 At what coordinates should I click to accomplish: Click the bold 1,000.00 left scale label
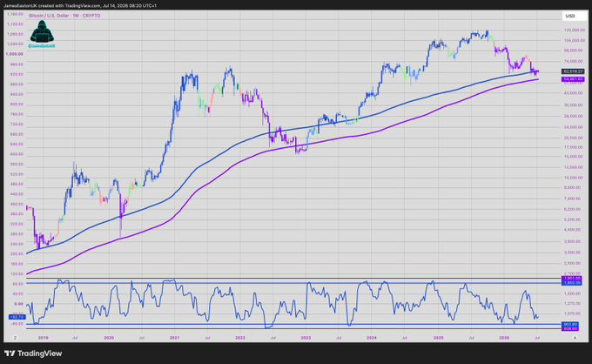tap(14, 54)
